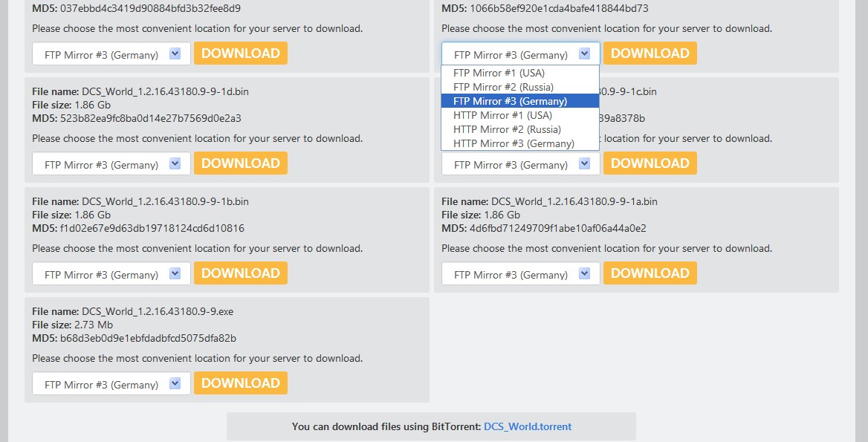Click MD5 value 523b82ea9fc8ba0d14e27b7569d0e2a3

point(151,118)
